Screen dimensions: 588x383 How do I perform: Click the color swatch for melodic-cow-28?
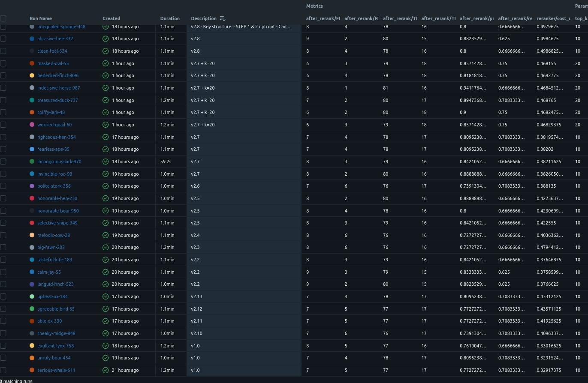(x=31, y=235)
